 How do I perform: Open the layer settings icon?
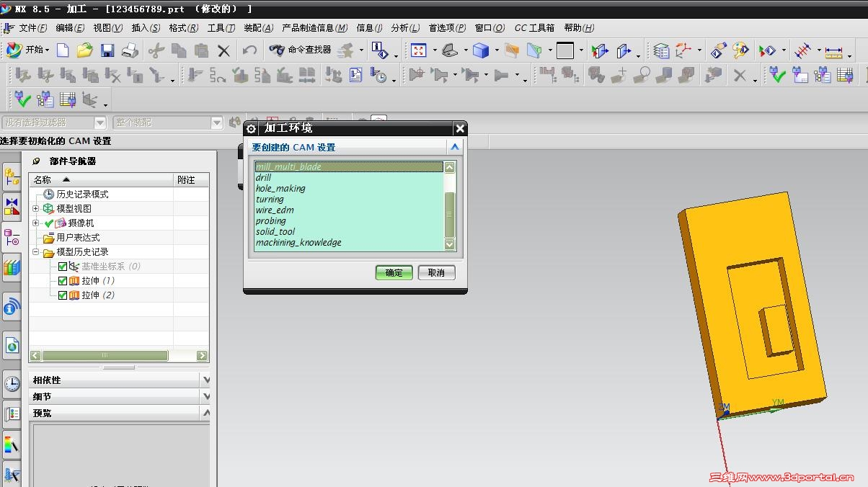pyautogui.click(x=661, y=50)
